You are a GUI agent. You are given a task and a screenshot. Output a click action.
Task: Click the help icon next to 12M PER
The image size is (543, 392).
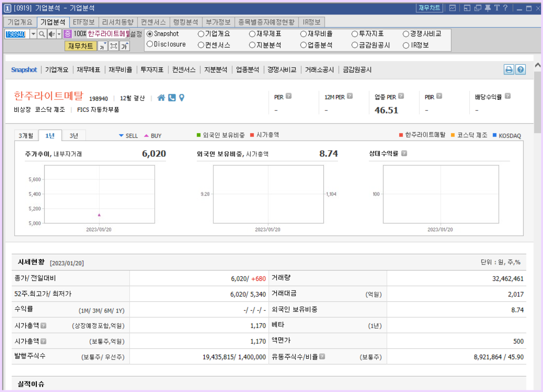tap(350, 96)
